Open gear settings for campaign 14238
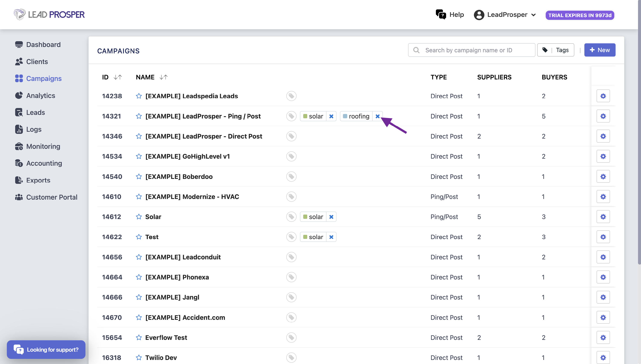The width and height of the screenshot is (641, 364). pos(603,96)
